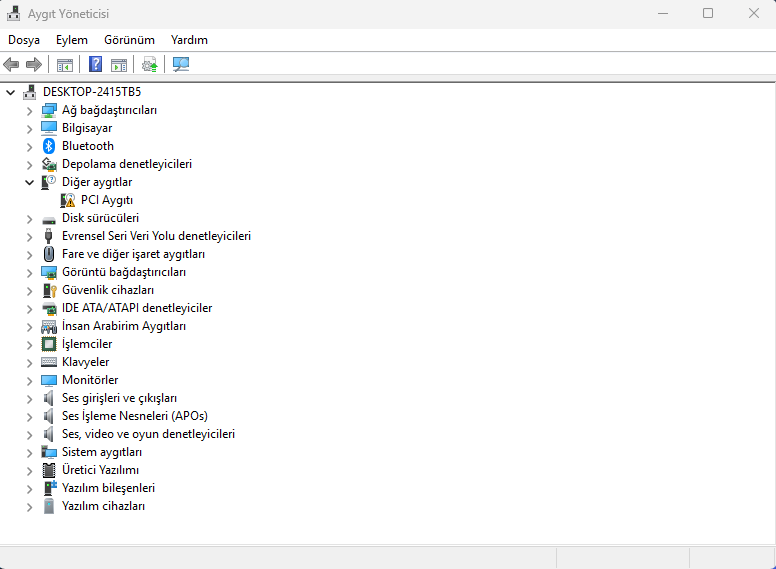Select the Güvenlik cihazları label
776x569 pixels.
tap(108, 290)
